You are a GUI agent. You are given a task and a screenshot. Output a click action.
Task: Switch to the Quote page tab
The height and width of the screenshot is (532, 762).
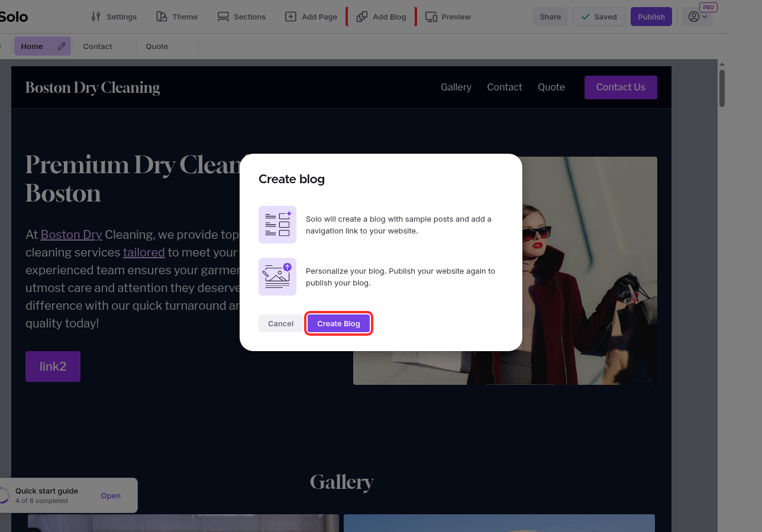[x=157, y=46]
